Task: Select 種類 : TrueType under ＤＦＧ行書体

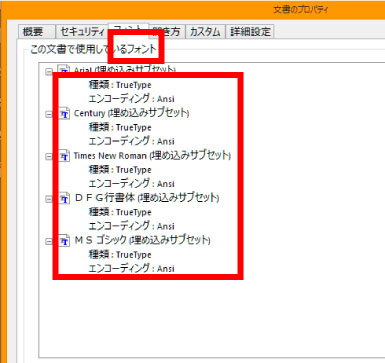Action: pyautogui.click(x=120, y=212)
